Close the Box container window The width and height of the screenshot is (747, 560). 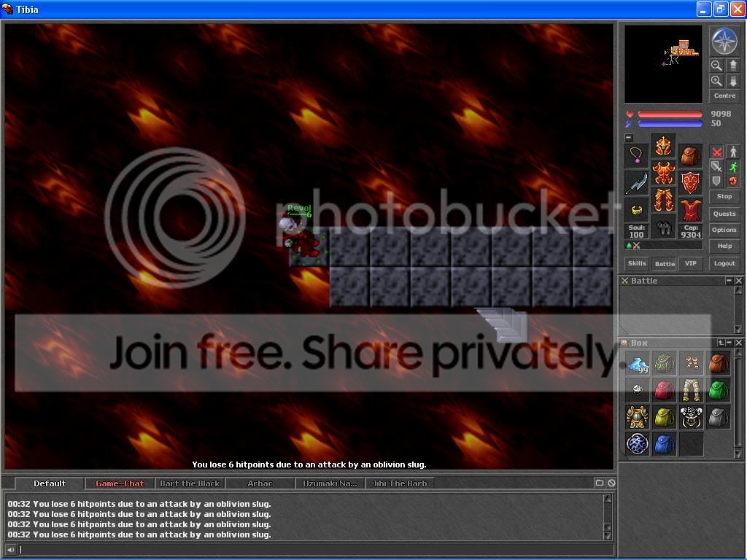click(x=738, y=343)
